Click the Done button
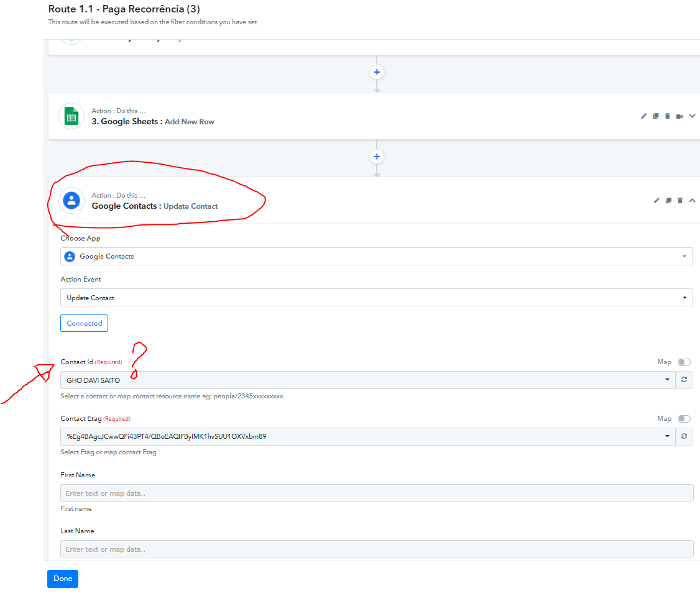 (x=63, y=579)
